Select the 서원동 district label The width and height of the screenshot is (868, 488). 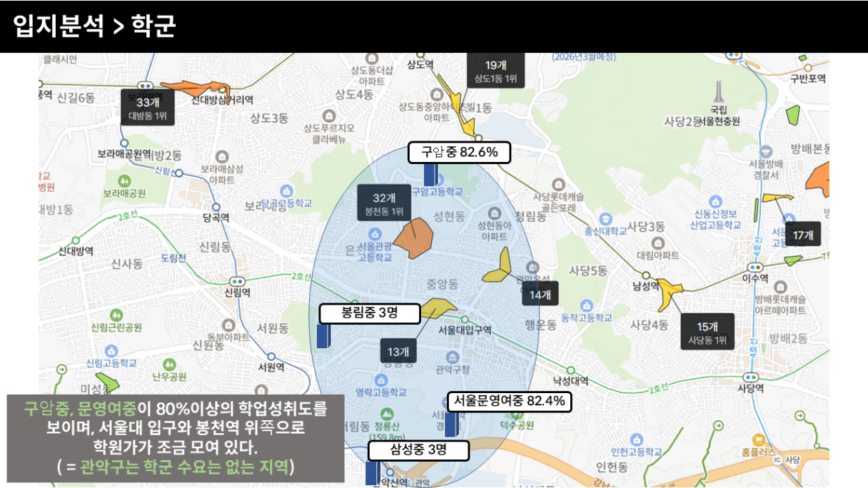click(x=273, y=328)
